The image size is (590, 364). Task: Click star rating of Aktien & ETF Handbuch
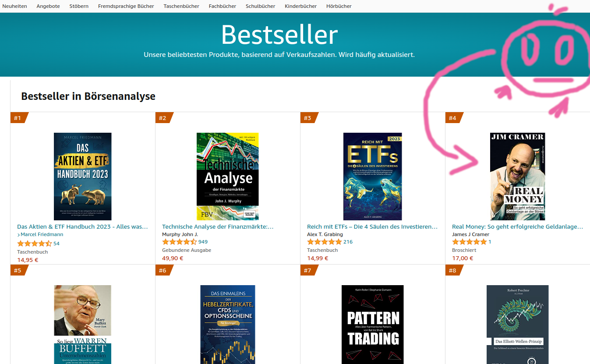[34, 244]
